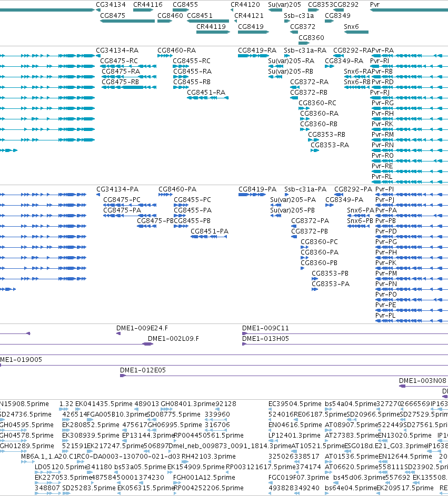Image resolution: width=448 pixels, height=496 pixels.
Task: Click protein CG8372-PA label
Action: pos(310,221)
